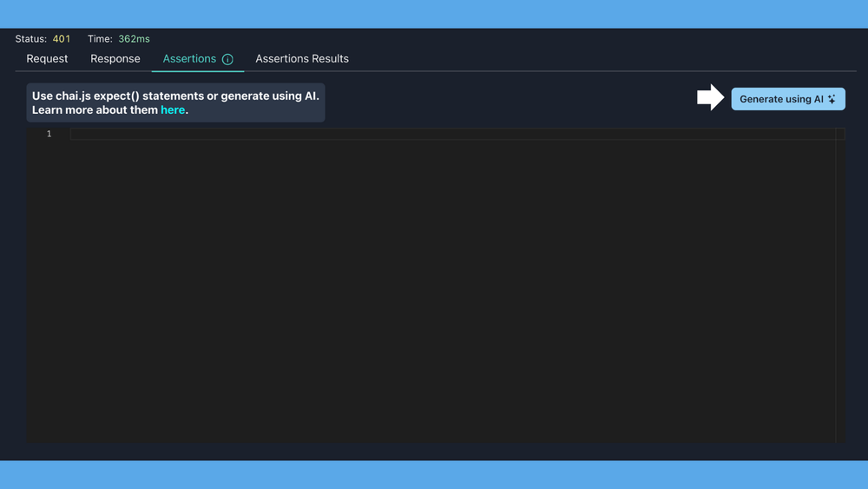Open the Assertions Results tab
868x489 pixels.
[302, 59]
